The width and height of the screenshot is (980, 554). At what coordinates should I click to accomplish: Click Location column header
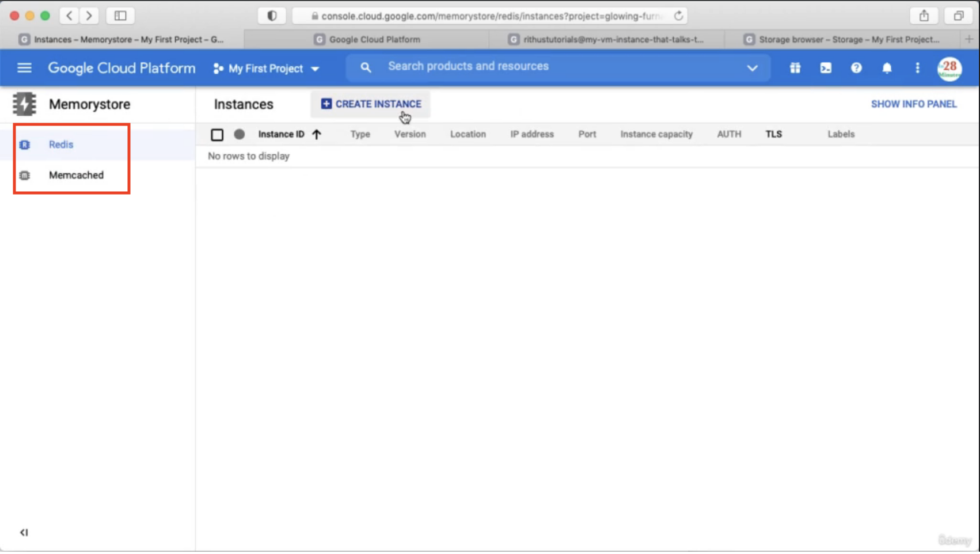(468, 134)
